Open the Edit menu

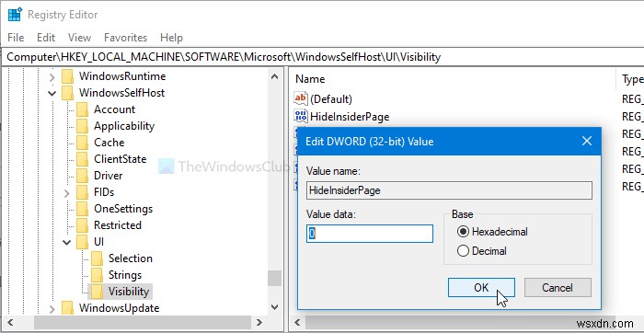coord(46,38)
